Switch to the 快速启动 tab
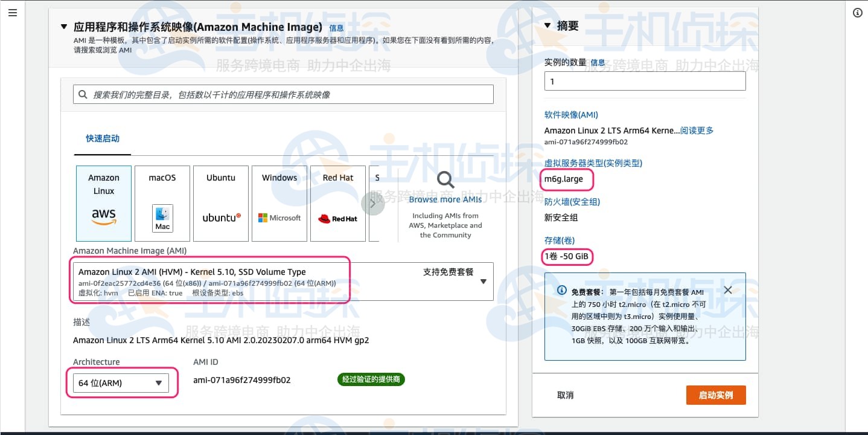Viewport: 868px width, 435px height. [102, 138]
